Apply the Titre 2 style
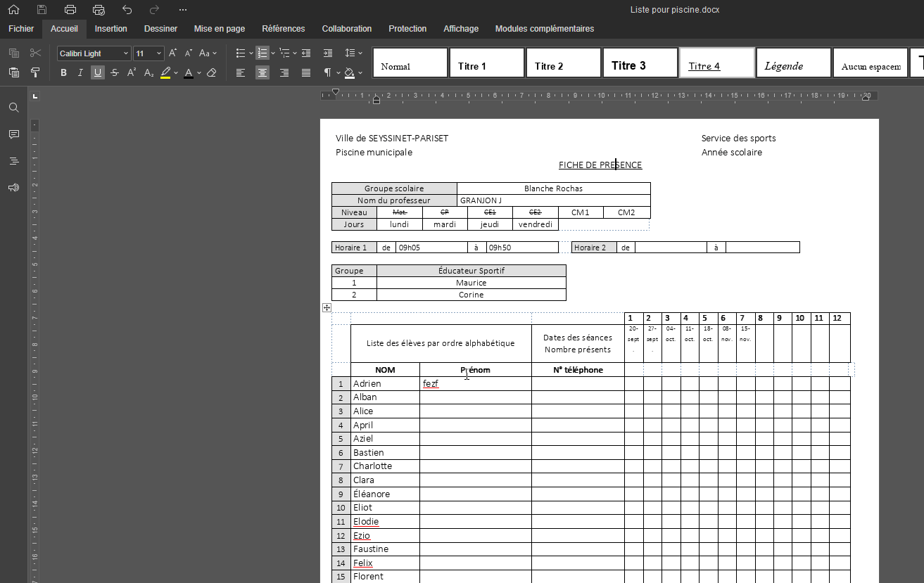924x583 pixels. (564, 63)
